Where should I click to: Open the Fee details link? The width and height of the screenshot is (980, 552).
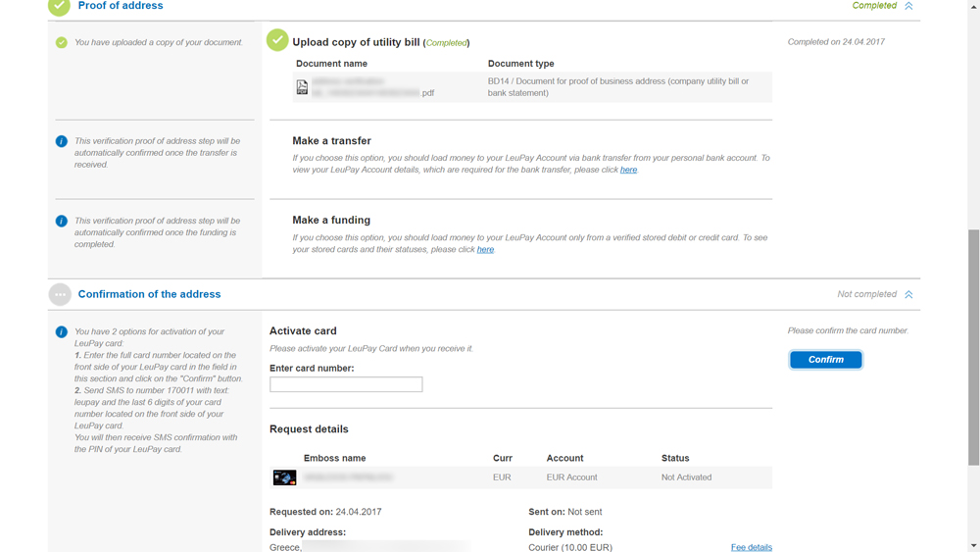(x=752, y=547)
